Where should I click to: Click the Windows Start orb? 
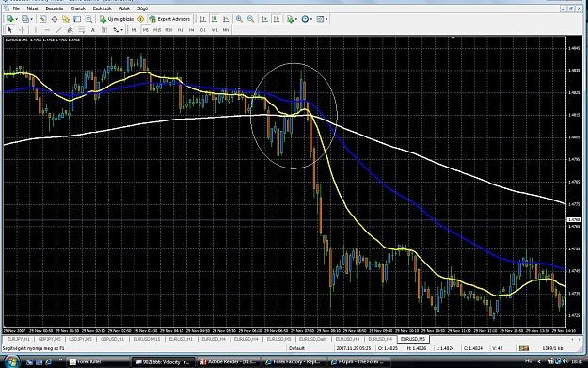pos(11,361)
